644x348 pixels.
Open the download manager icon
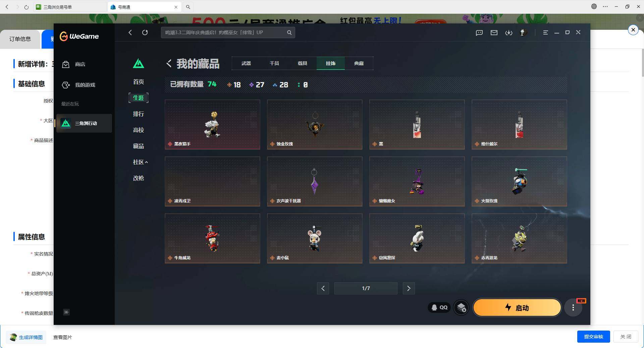click(x=509, y=32)
